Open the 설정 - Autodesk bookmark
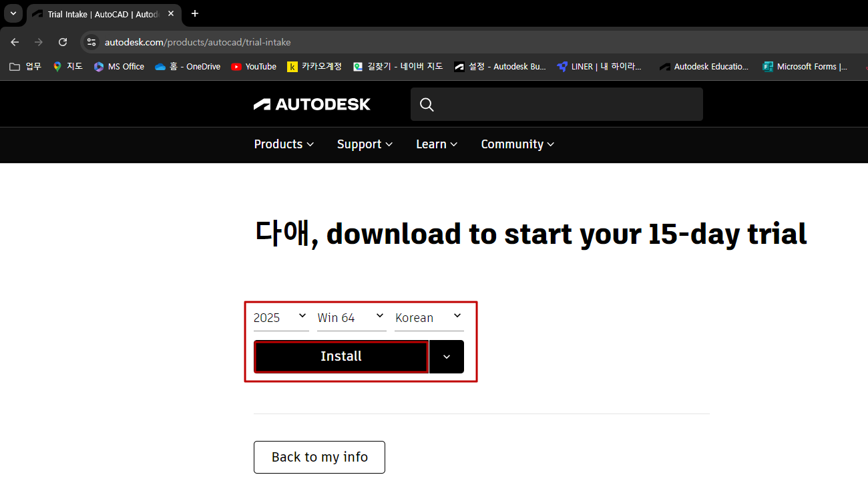This screenshot has height=497, width=868. [500, 66]
